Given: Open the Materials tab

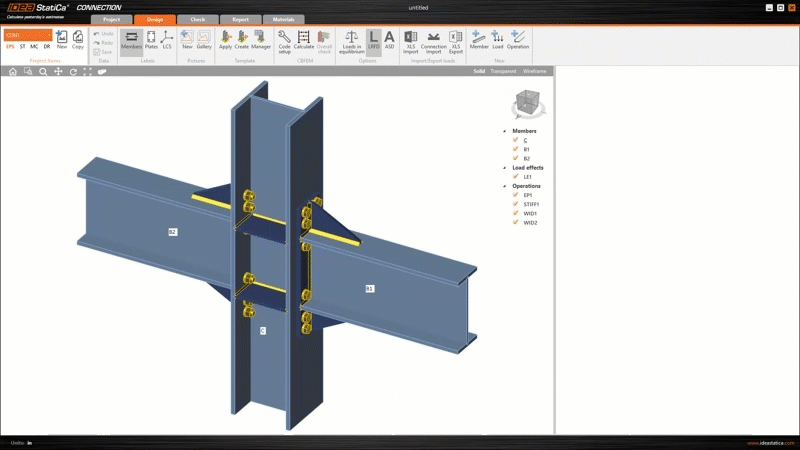Looking at the screenshot, I should tap(283, 19).
